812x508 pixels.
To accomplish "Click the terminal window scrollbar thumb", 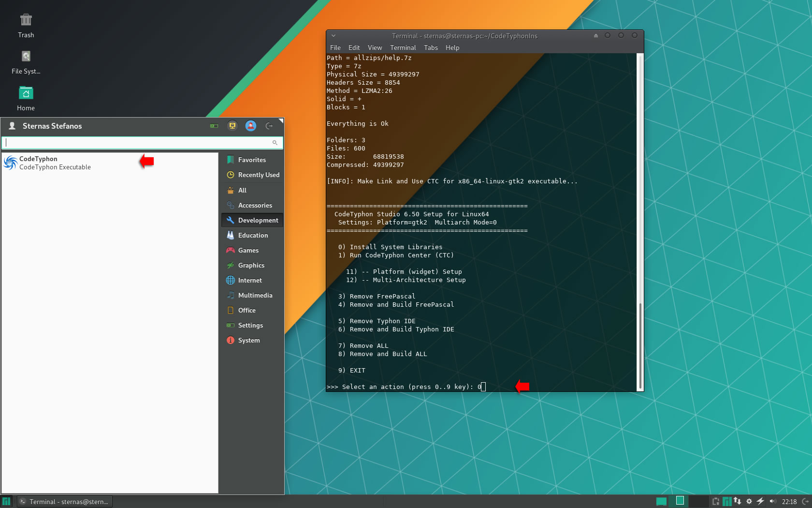I will pyautogui.click(x=640, y=346).
